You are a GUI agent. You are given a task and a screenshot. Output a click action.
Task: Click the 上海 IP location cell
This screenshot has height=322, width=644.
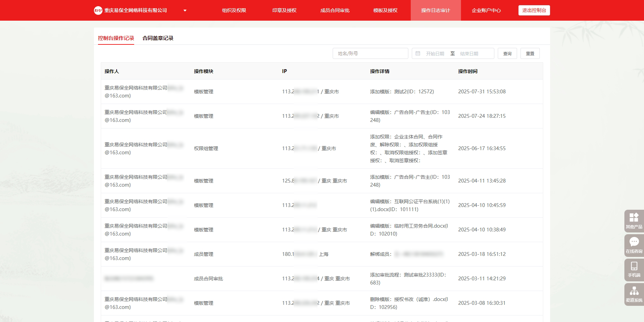point(323,254)
